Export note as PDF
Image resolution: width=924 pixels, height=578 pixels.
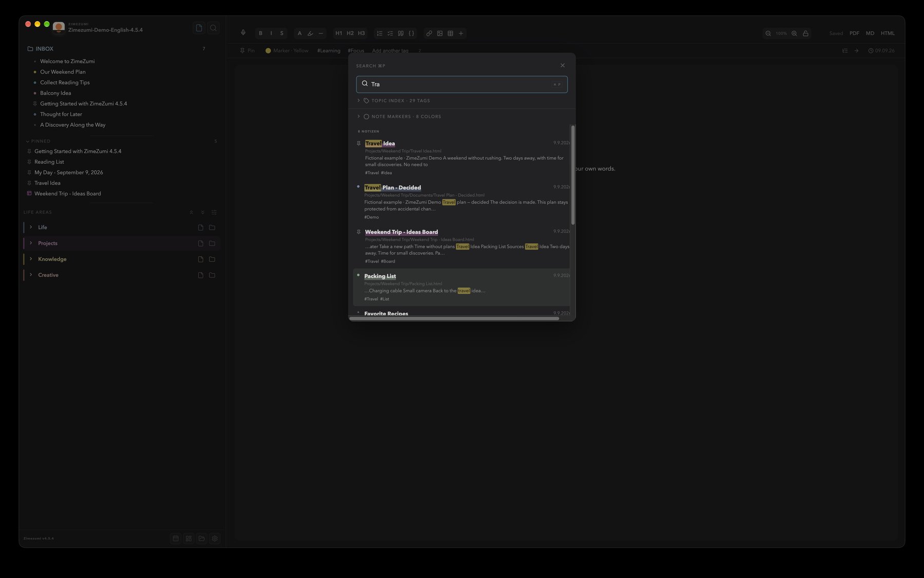tap(854, 33)
